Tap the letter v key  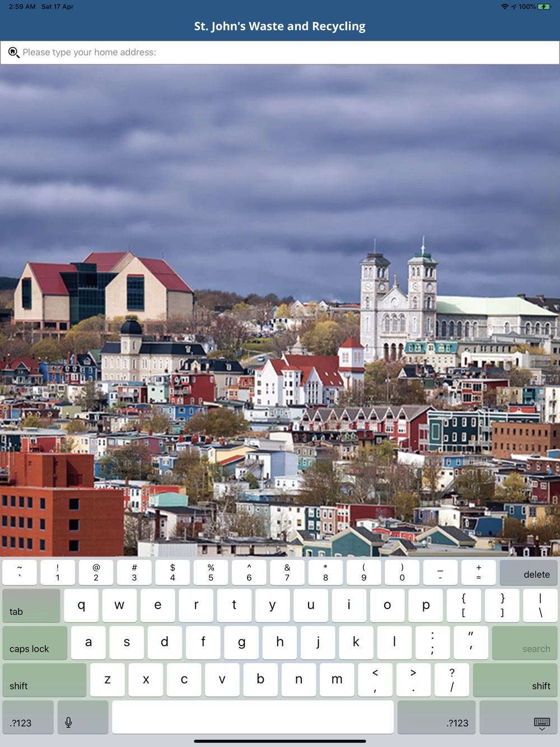222,680
